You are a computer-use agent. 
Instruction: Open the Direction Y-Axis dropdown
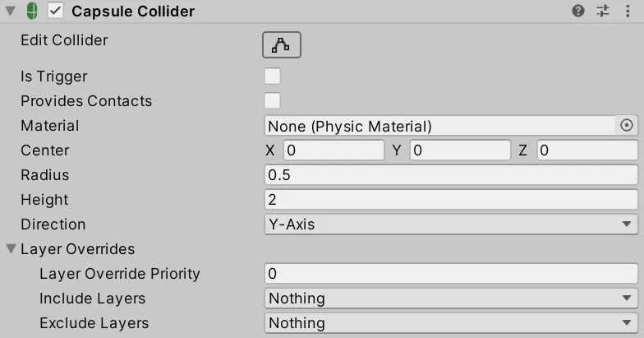[451, 224]
